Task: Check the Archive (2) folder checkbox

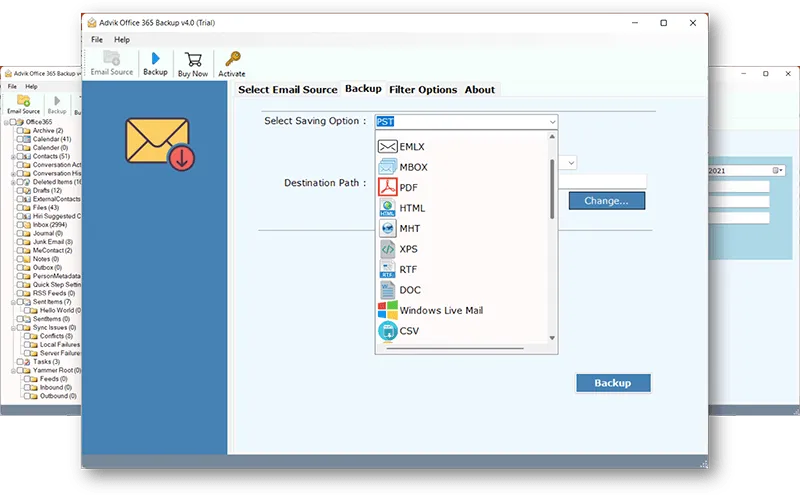Action: tap(20, 131)
